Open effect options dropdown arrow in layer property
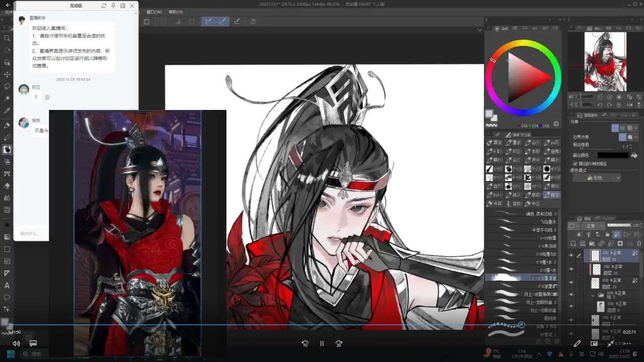This screenshot has height=362, width=644. click(636, 128)
